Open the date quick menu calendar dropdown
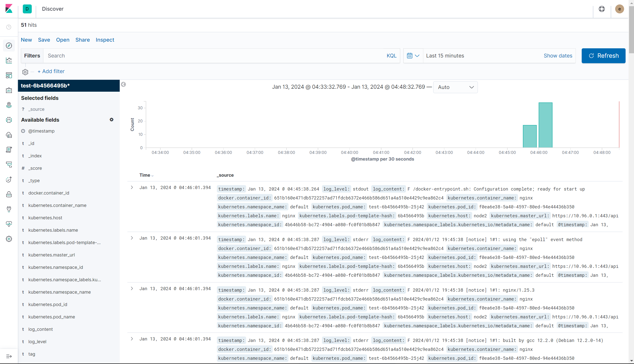Image resolution: width=634 pixels, height=364 pixels. (413, 56)
